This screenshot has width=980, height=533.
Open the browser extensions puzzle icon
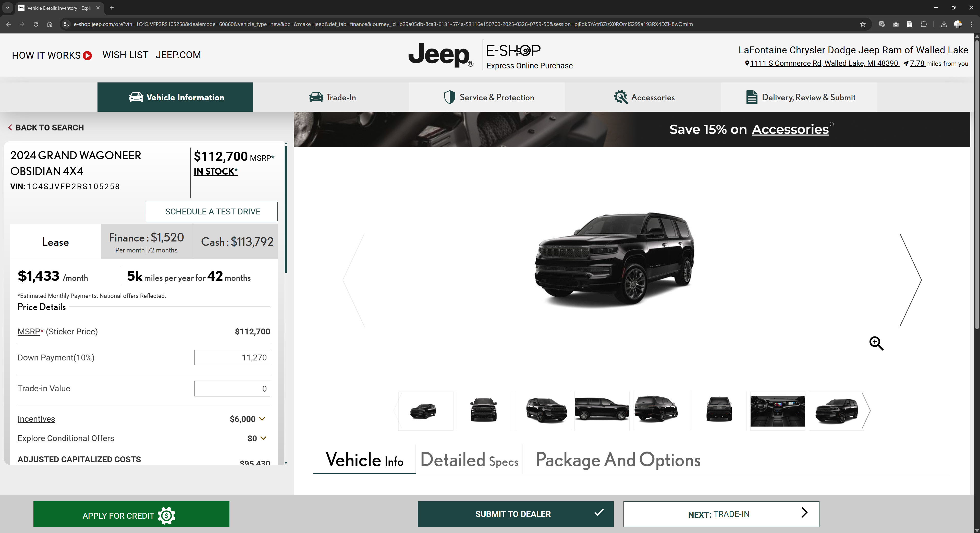(x=924, y=24)
